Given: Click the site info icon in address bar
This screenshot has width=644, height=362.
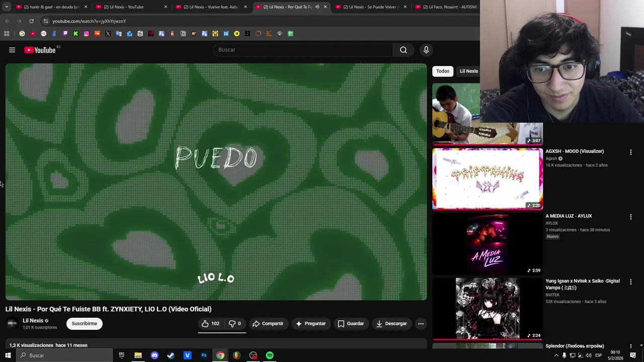Looking at the screenshot, I should click(46, 21).
